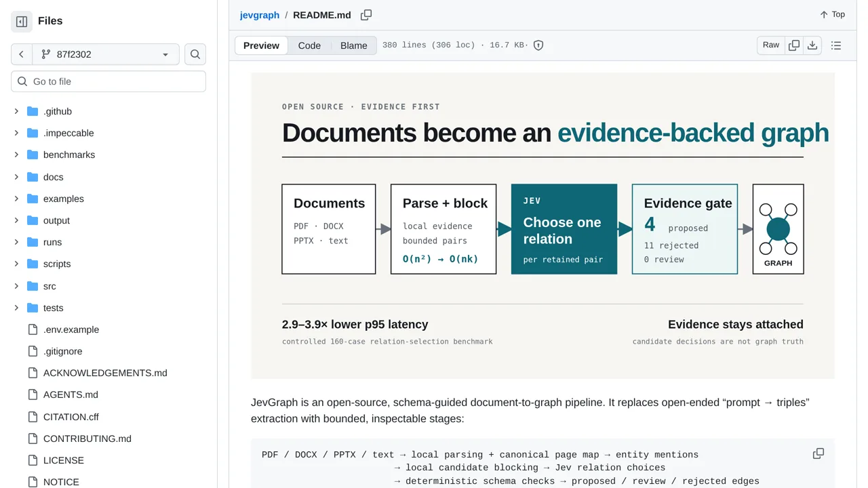Focus the Go to file input
The width and height of the screenshot is (868, 488).
click(108, 81)
